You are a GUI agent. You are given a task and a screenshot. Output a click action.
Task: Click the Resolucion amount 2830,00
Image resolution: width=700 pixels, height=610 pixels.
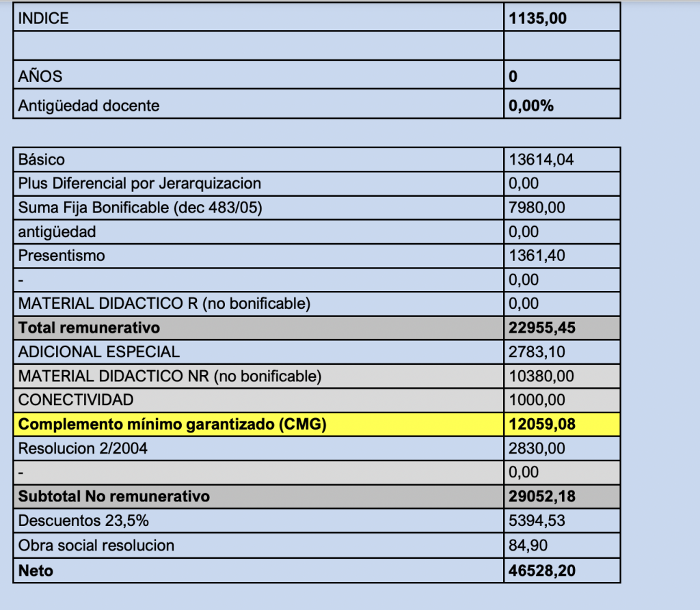tap(537, 449)
